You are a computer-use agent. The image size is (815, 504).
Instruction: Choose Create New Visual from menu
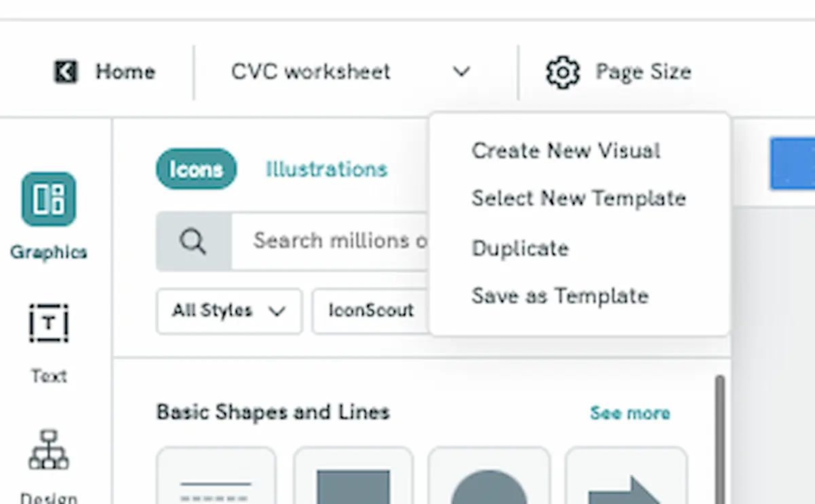[x=566, y=151]
